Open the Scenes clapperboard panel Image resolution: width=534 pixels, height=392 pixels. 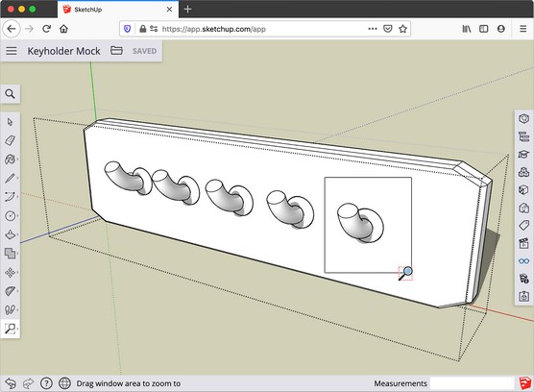coord(523,243)
